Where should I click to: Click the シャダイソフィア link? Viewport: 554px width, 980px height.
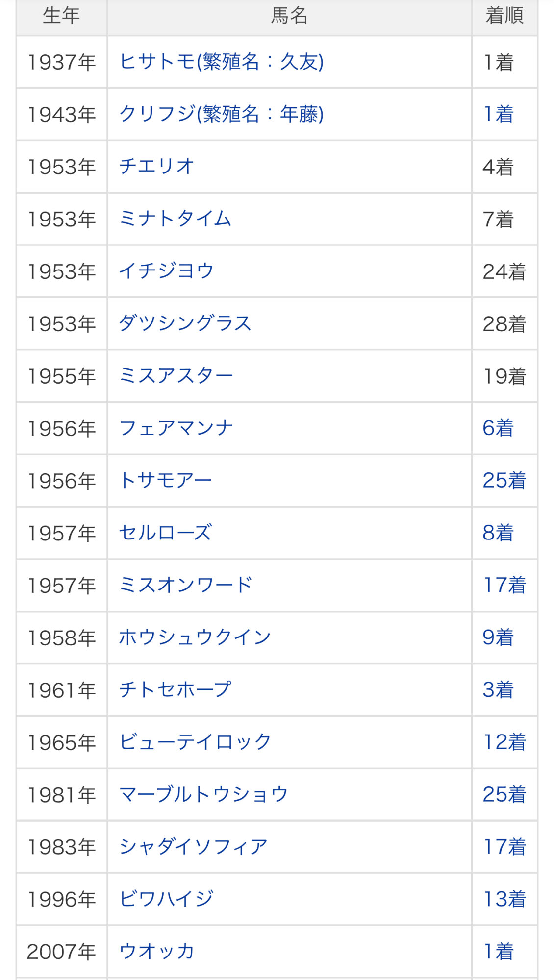(x=194, y=847)
